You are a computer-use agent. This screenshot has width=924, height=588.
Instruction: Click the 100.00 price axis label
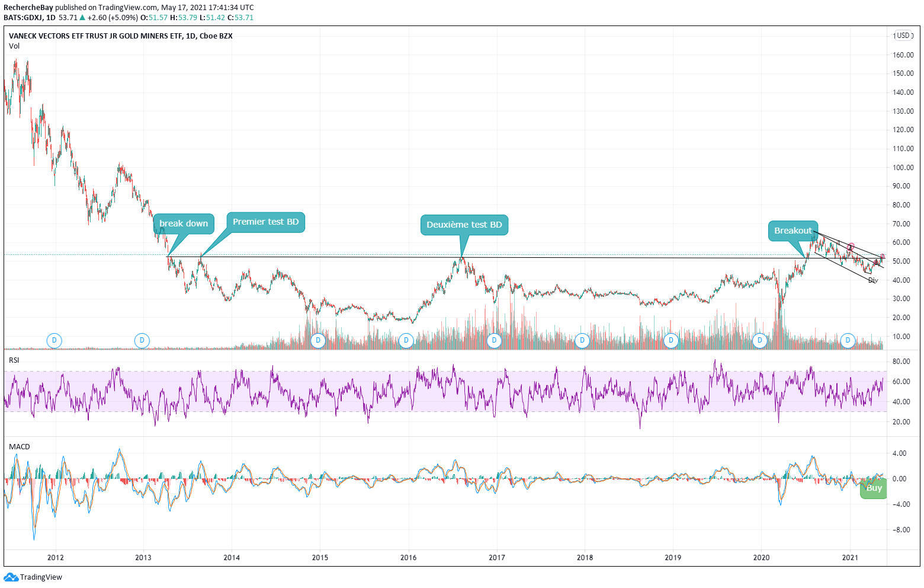coord(903,168)
